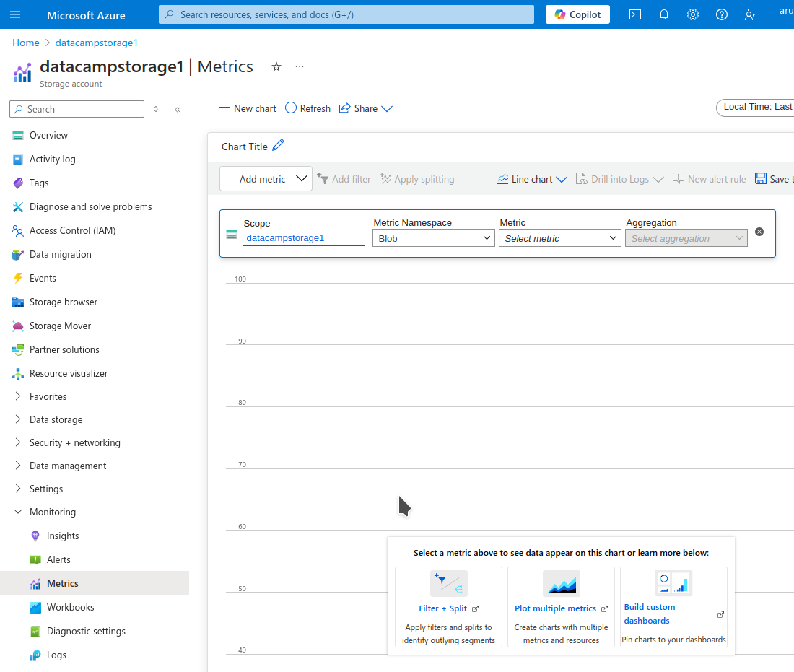Click New chart

tap(247, 108)
